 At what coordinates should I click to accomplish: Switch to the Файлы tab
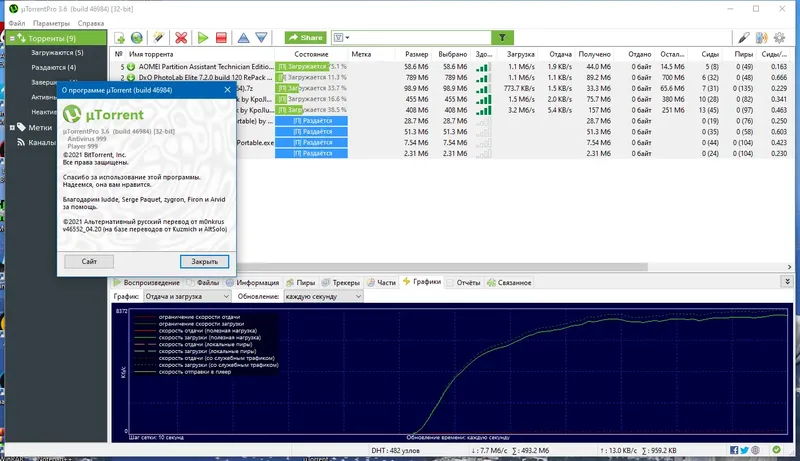[203, 283]
